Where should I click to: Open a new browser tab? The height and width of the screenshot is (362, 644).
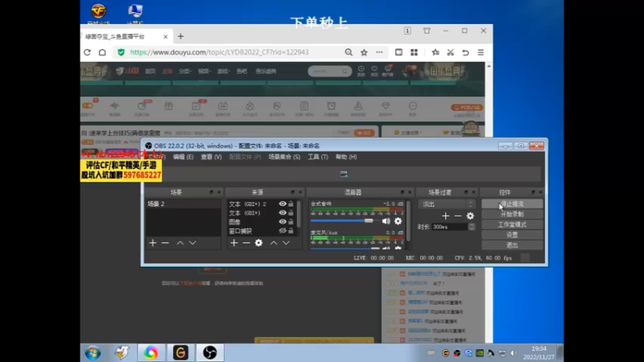point(180,36)
